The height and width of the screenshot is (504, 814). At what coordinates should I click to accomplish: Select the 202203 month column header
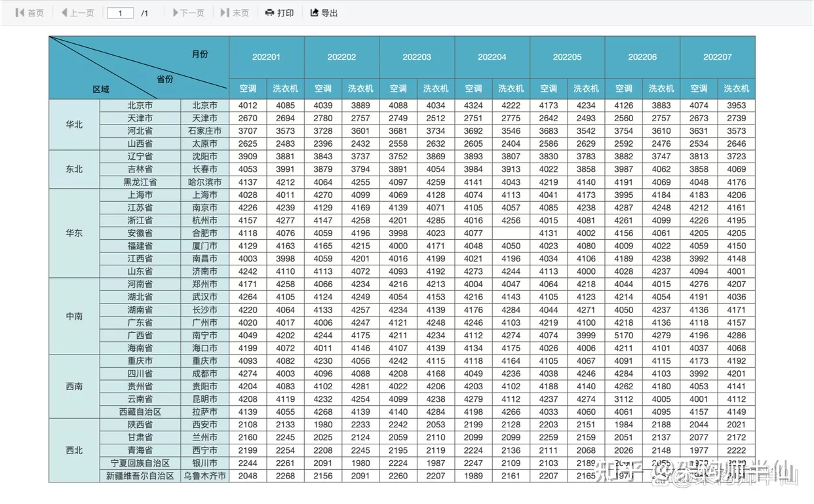[417, 57]
